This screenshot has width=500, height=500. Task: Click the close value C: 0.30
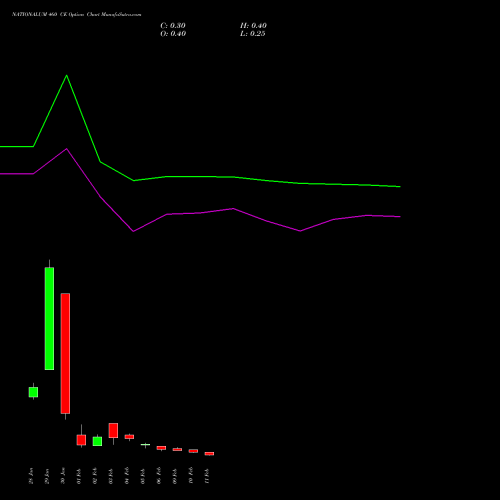pyautogui.click(x=173, y=26)
